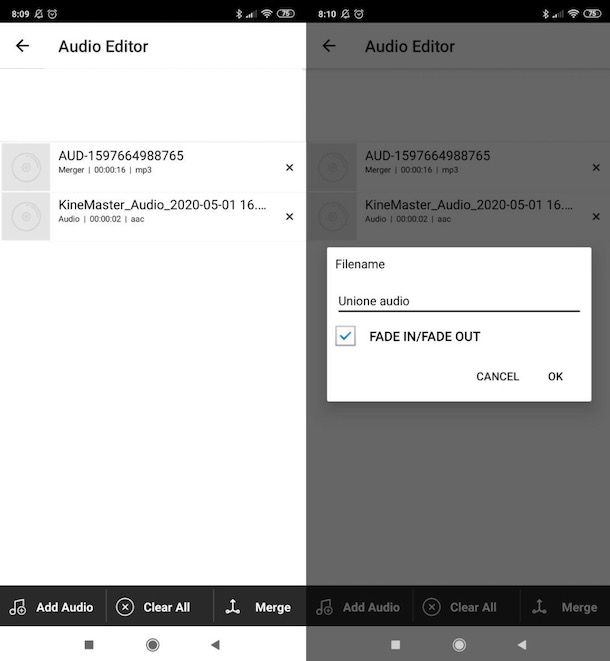Click 'Merger | 00:00:16 | mp3' details in left screen

point(105,170)
